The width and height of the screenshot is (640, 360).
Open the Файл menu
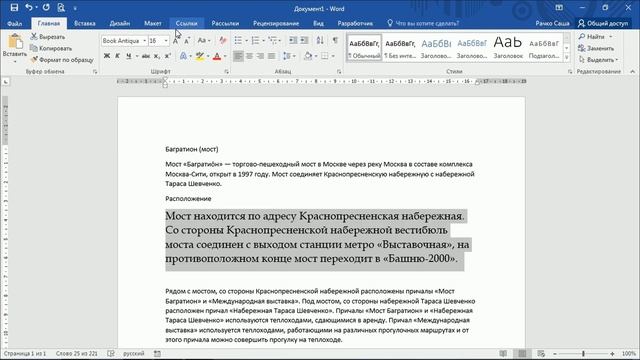click(14, 23)
